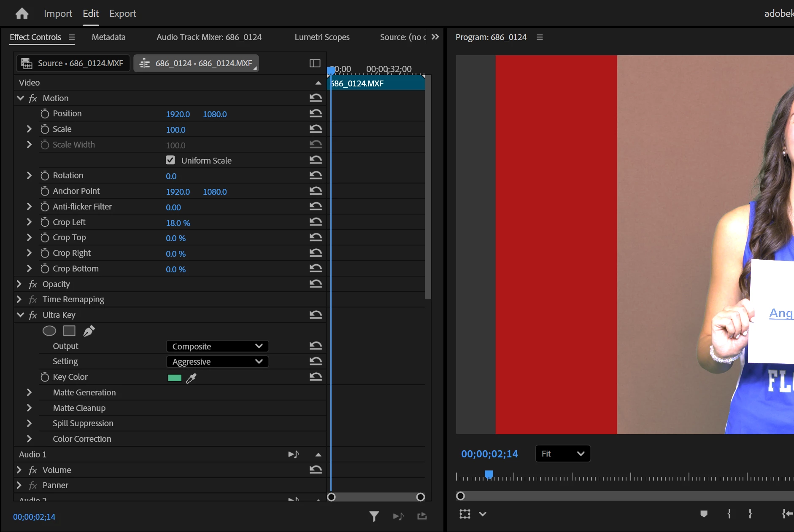Toggle Position animation stopwatch
794x532 pixels.
(45, 114)
